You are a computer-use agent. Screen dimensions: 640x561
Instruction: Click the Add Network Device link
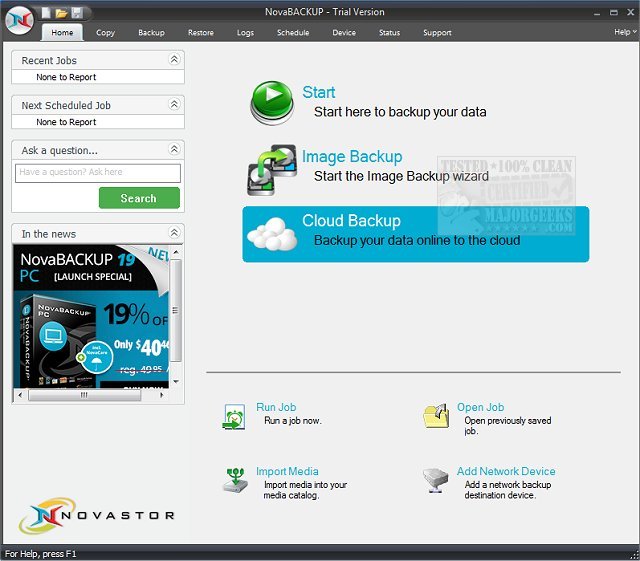point(506,471)
